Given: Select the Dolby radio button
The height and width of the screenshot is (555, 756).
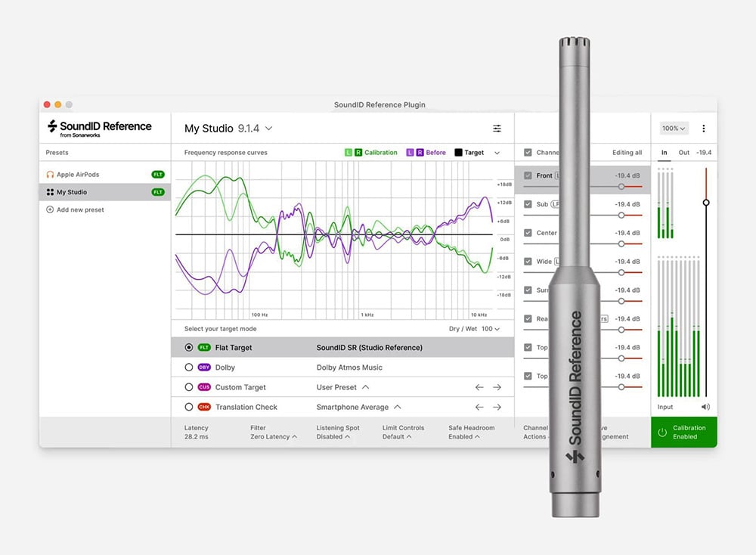Looking at the screenshot, I should click(189, 367).
